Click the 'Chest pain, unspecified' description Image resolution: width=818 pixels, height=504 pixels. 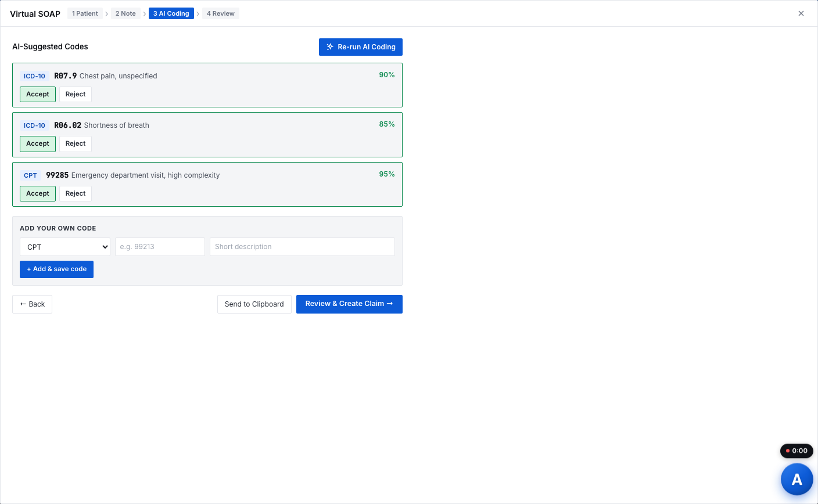[x=119, y=76]
